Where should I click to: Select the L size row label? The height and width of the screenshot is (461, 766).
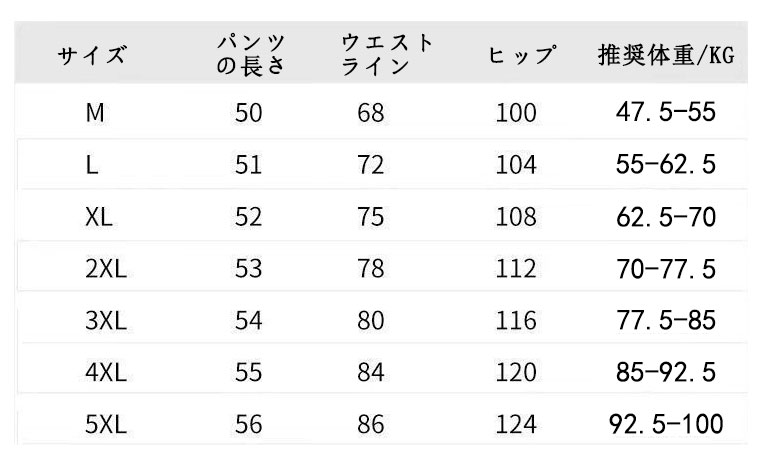point(93,165)
